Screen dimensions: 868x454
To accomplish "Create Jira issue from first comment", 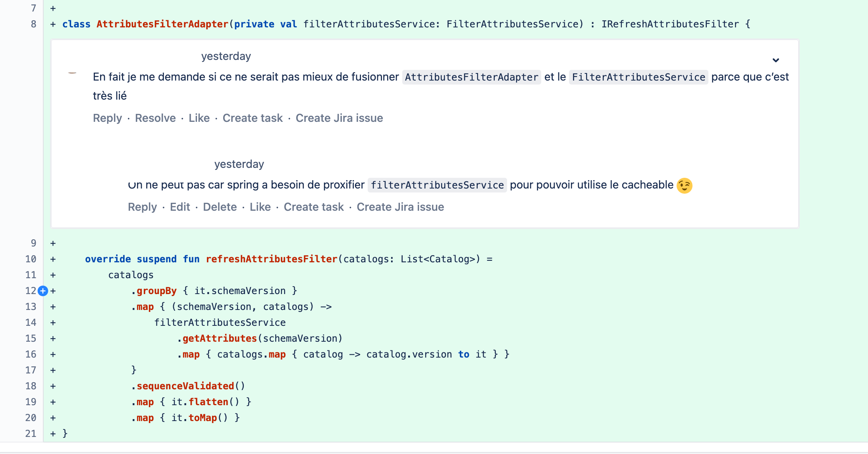I will 339,118.
